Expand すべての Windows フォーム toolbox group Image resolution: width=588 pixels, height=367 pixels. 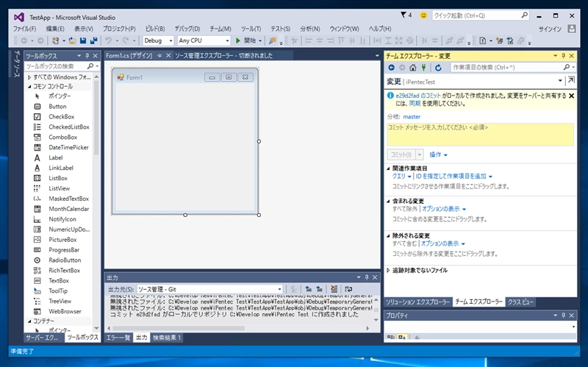coord(29,77)
